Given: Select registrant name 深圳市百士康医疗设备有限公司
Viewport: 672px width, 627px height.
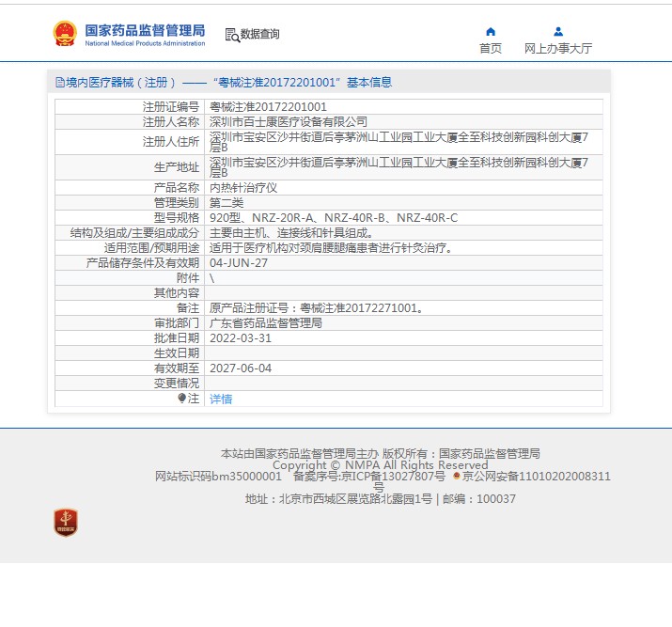Looking at the screenshot, I should 288,122.
